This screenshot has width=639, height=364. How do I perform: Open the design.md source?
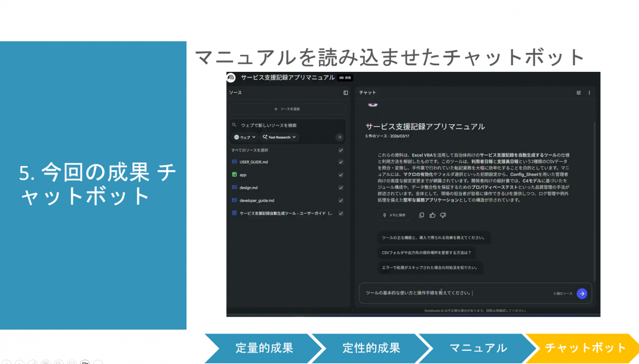click(249, 187)
